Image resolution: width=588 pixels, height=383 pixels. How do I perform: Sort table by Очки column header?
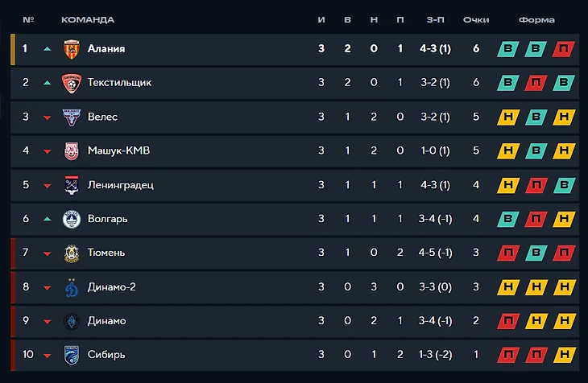click(x=476, y=19)
